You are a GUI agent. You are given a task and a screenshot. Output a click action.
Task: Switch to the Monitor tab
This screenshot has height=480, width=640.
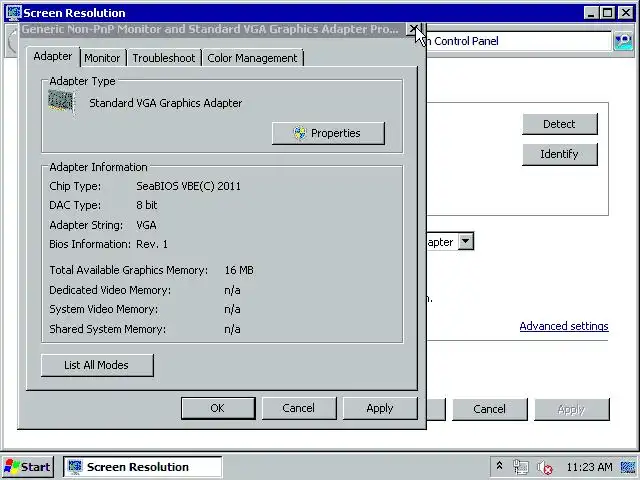[x=102, y=58]
